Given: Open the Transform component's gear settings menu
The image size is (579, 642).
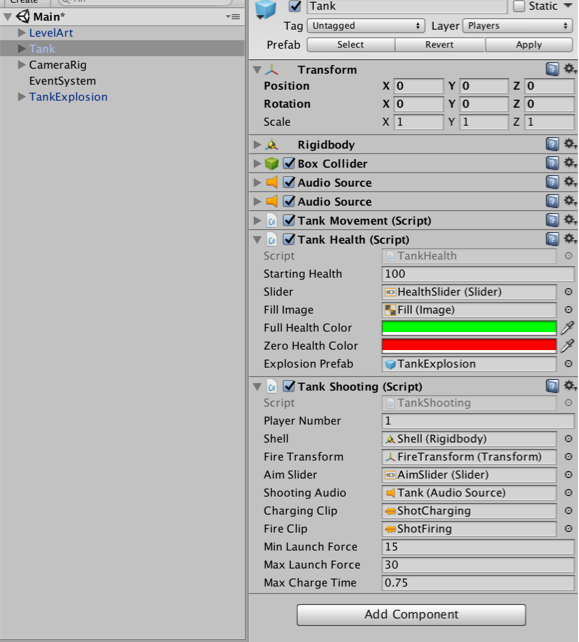Looking at the screenshot, I should [570, 69].
